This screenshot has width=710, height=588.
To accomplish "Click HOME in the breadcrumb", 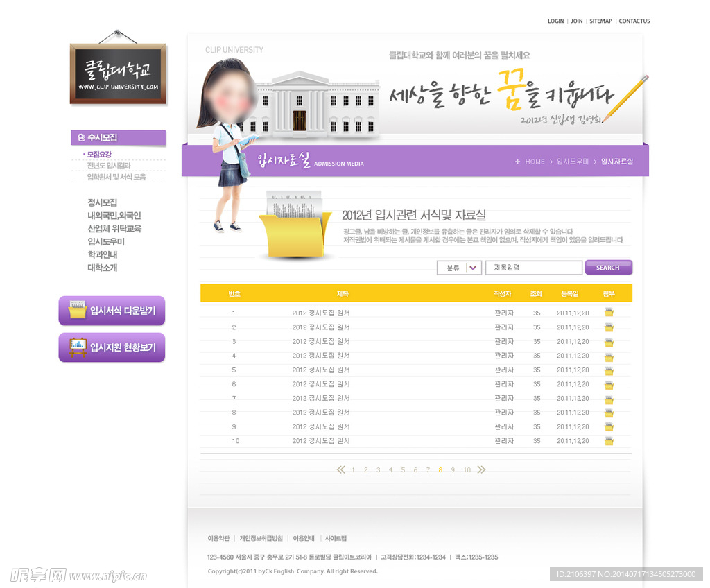I will [x=535, y=162].
